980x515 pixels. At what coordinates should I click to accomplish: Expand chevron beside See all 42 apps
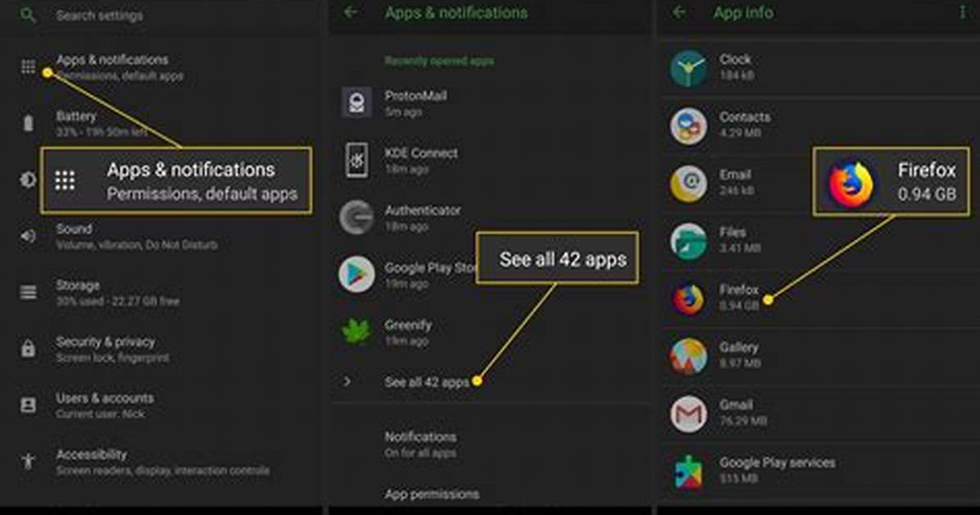pos(347,381)
